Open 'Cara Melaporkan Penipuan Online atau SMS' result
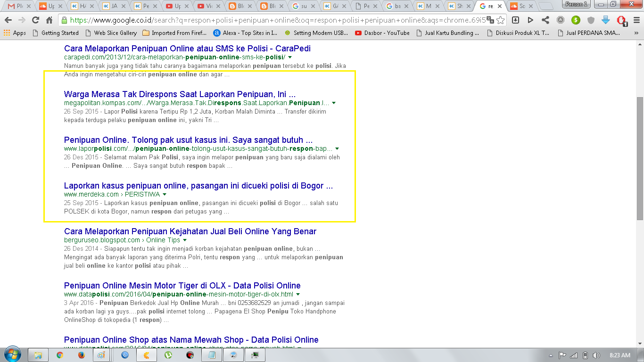644x362 pixels. [187, 49]
